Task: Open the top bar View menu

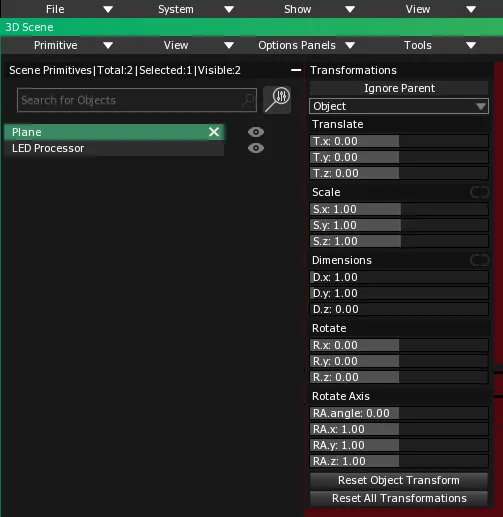Action: click(x=418, y=9)
